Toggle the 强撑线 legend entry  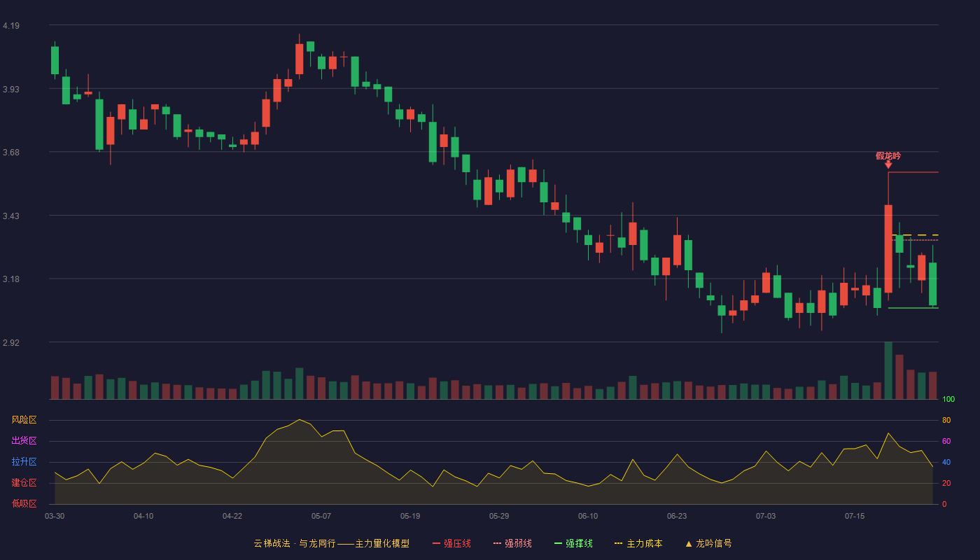click(573, 543)
